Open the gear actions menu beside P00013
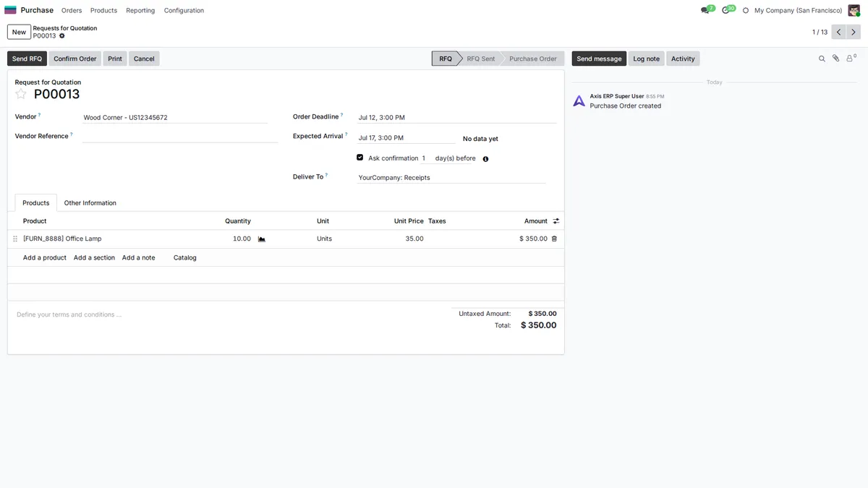Viewport: 868px width, 488px height. coord(62,36)
